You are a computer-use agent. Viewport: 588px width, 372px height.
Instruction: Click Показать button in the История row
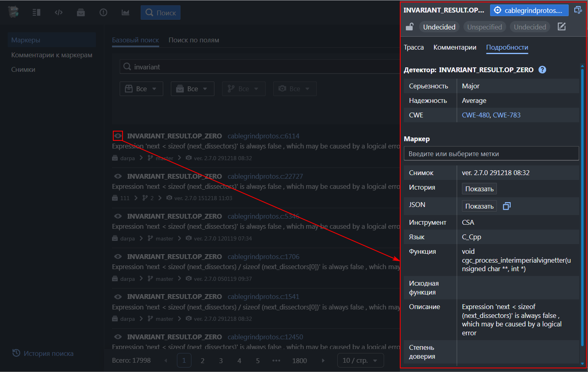click(x=479, y=189)
